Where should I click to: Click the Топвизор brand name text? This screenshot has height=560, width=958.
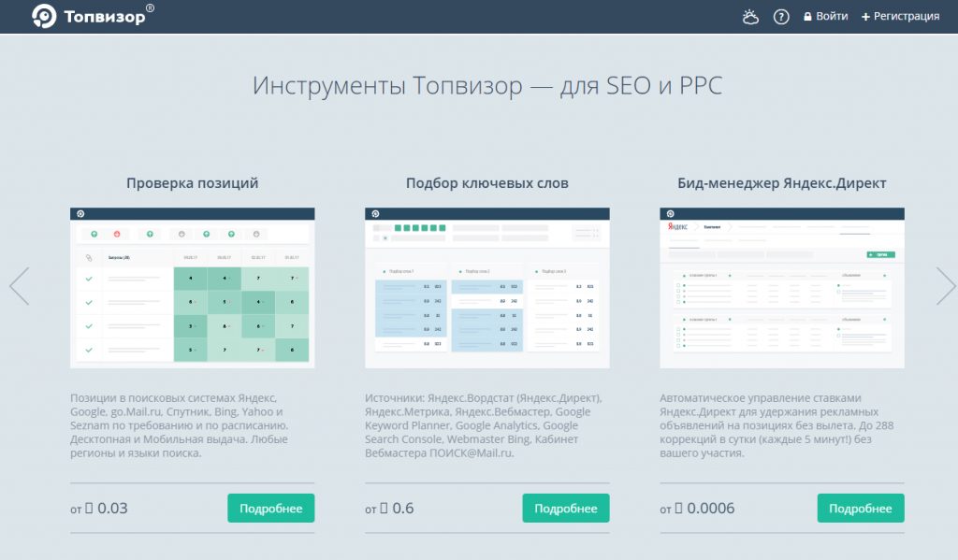coord(105,17)
